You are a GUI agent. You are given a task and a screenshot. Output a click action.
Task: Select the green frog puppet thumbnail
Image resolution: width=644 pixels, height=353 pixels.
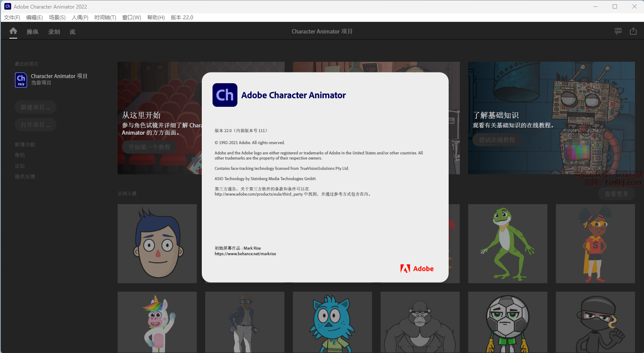coord(507,244)
